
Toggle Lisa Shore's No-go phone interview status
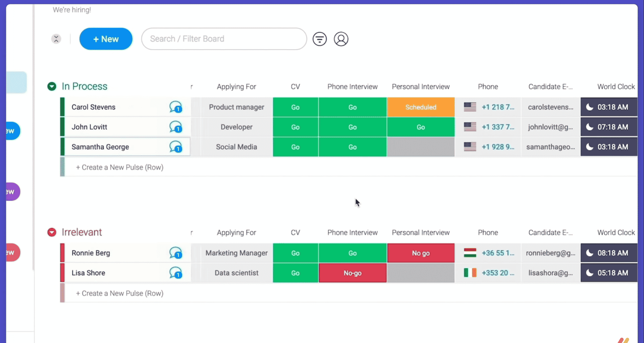point(352,273)
